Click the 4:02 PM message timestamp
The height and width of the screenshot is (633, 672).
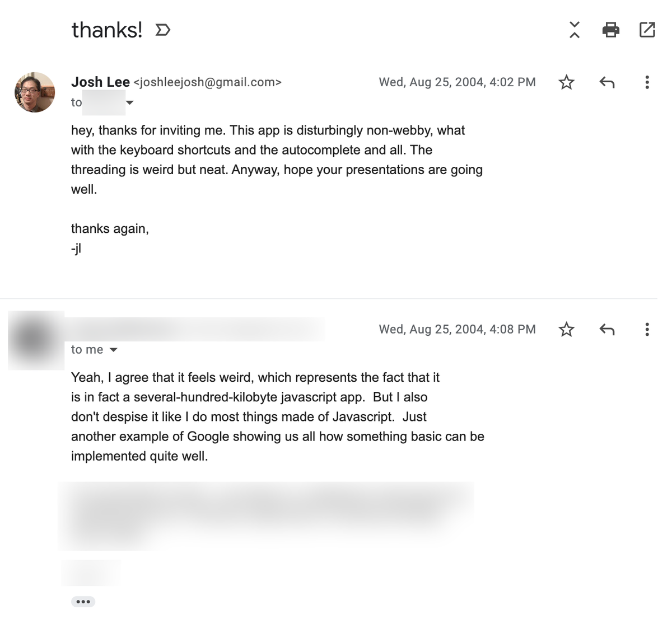(457, 83)
